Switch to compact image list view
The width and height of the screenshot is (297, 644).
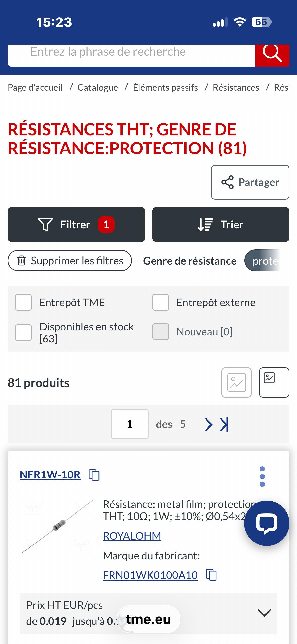(x=274, y=382)
